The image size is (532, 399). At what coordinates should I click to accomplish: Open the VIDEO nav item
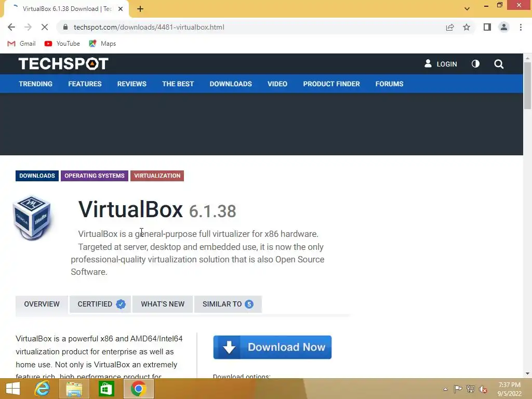277,84
